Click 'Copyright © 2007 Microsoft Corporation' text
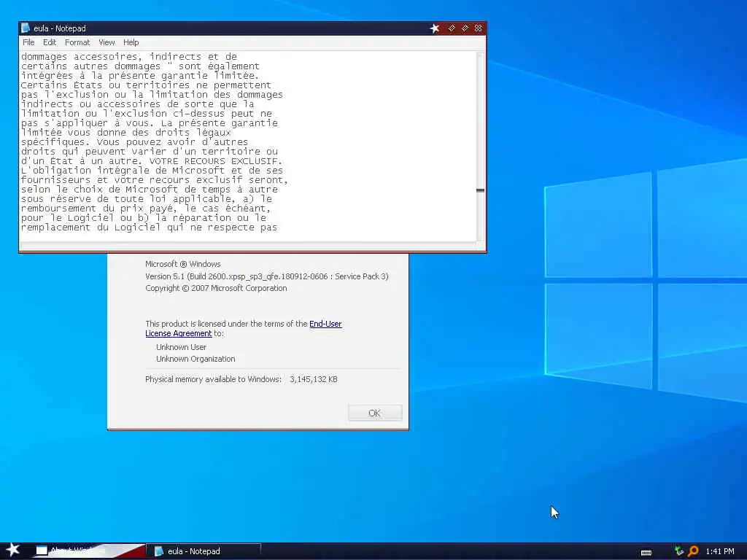This screenshot has width=747, height=560. point(216,289)
